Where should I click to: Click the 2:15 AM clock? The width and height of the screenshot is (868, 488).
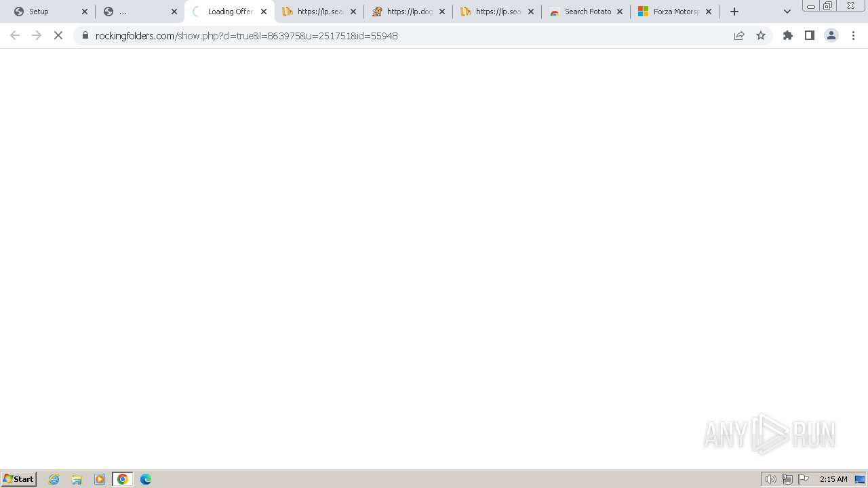(x=833, y=479)
